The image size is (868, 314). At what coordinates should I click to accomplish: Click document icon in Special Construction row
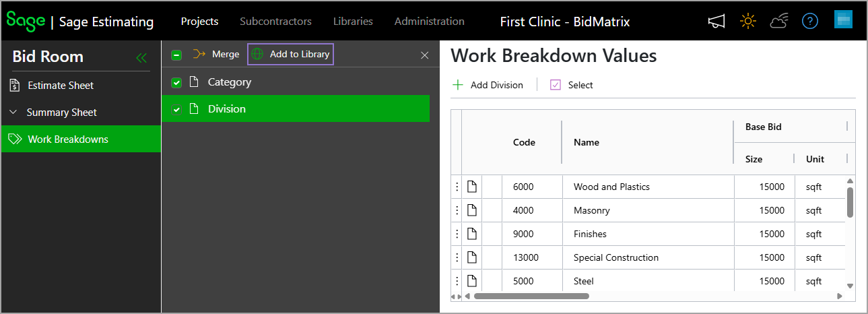click(x=472, y=257)
